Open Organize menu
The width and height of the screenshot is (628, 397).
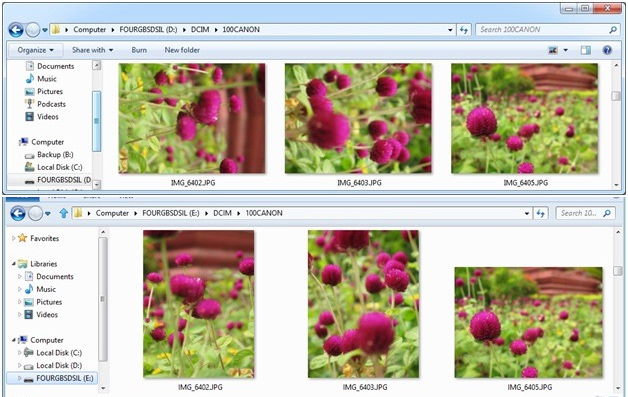(x=35, y=50)
